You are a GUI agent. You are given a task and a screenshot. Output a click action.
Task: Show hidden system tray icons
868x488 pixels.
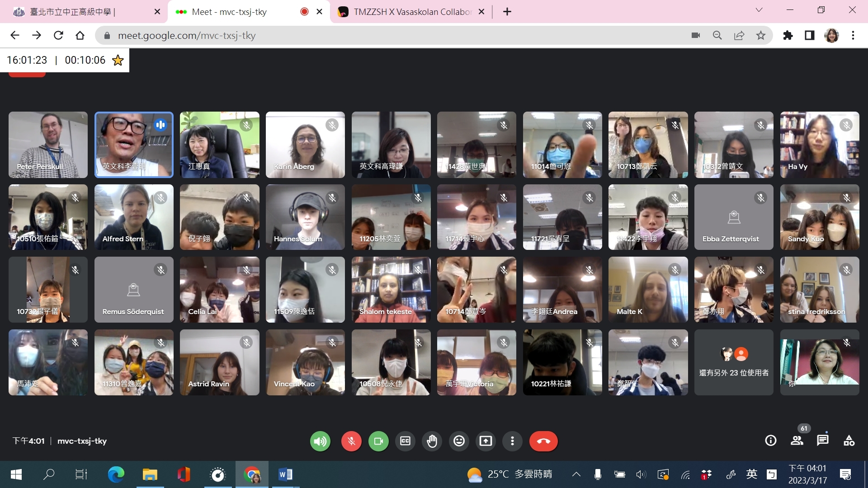[x=576, y=474]
